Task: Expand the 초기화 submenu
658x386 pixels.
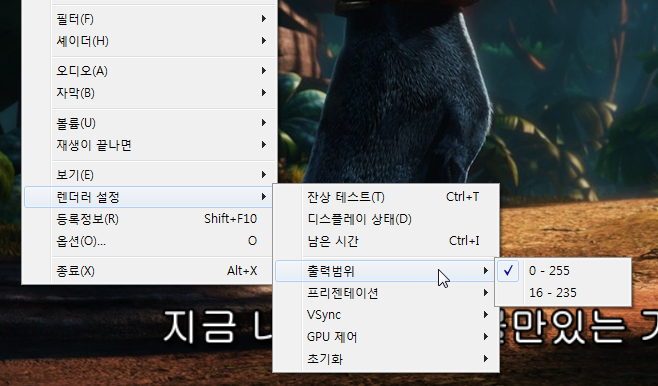Action: (386, 359)
